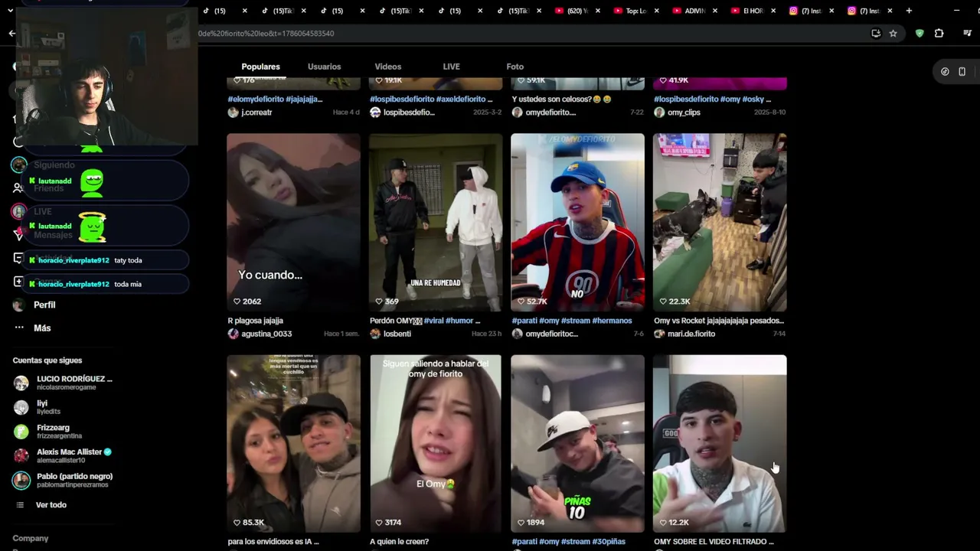
Task: Click 'taty toda' chat message
Action: click(x=128, y=260)
